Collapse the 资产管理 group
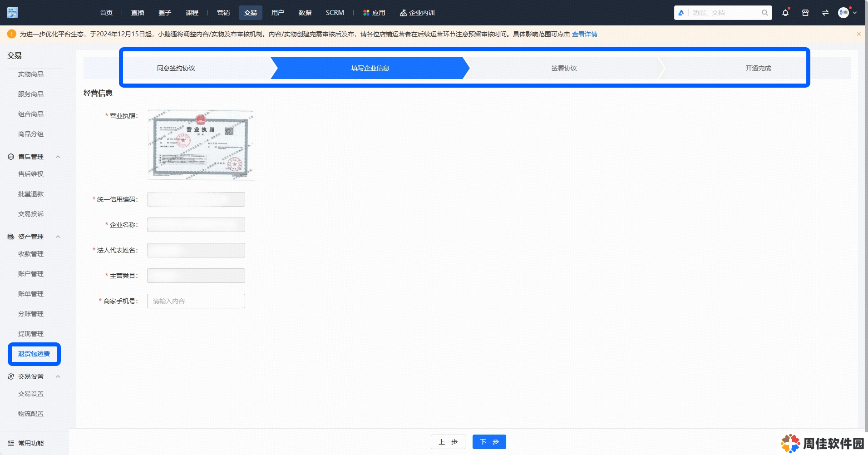868x455 pixels. click(58, 237)
